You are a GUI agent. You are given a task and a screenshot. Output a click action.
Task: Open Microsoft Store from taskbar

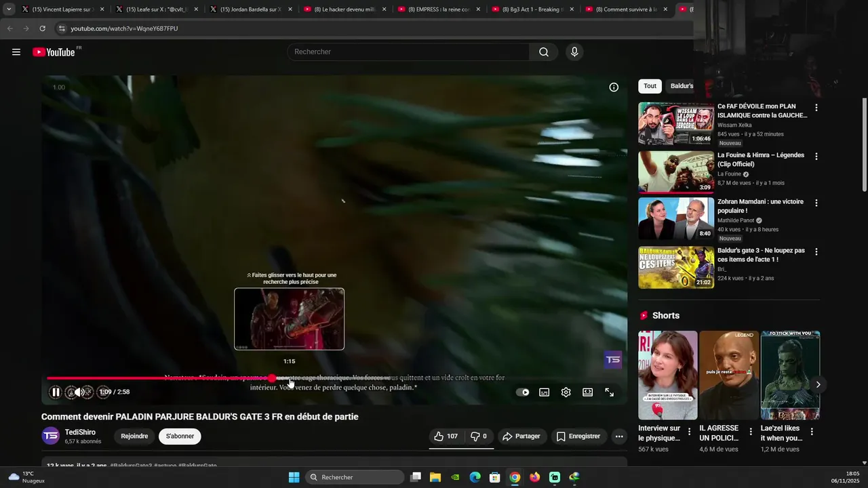tap(495, 477)
